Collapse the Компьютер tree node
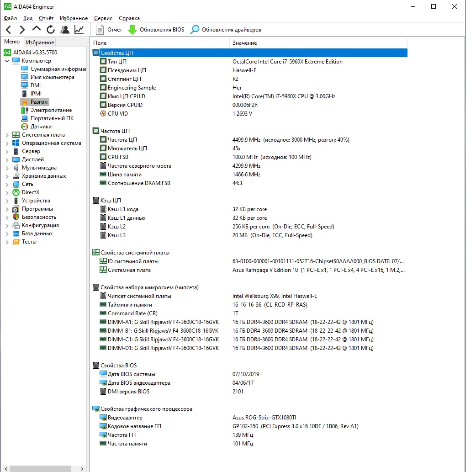 click(7, 61)
